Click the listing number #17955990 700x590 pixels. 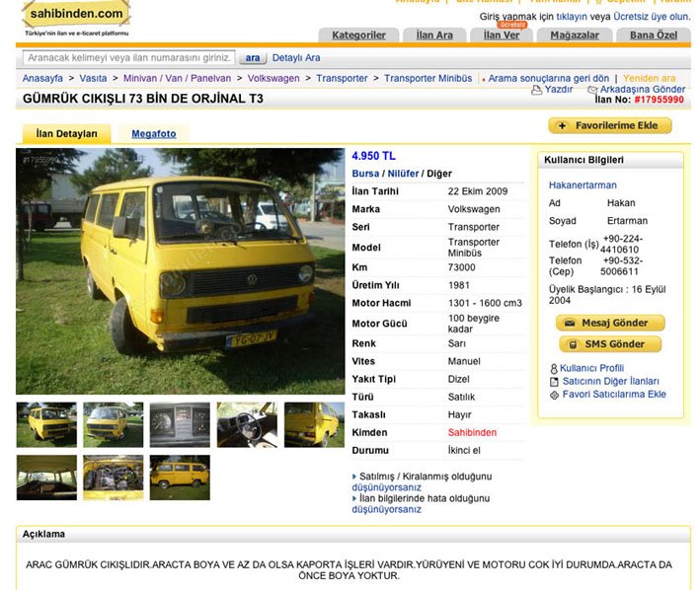[660, 100]
